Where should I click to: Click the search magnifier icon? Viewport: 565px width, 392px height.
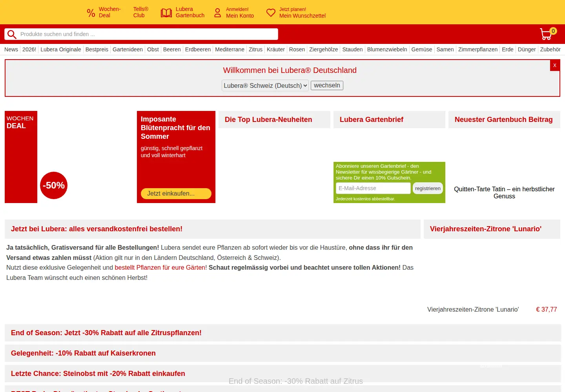(12, 34)
